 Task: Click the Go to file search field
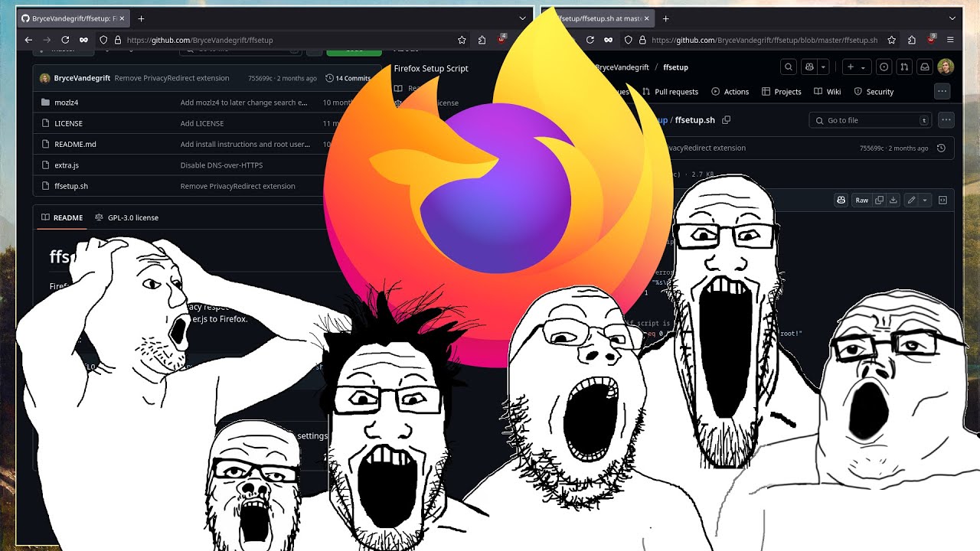click(x=871, y=120)
